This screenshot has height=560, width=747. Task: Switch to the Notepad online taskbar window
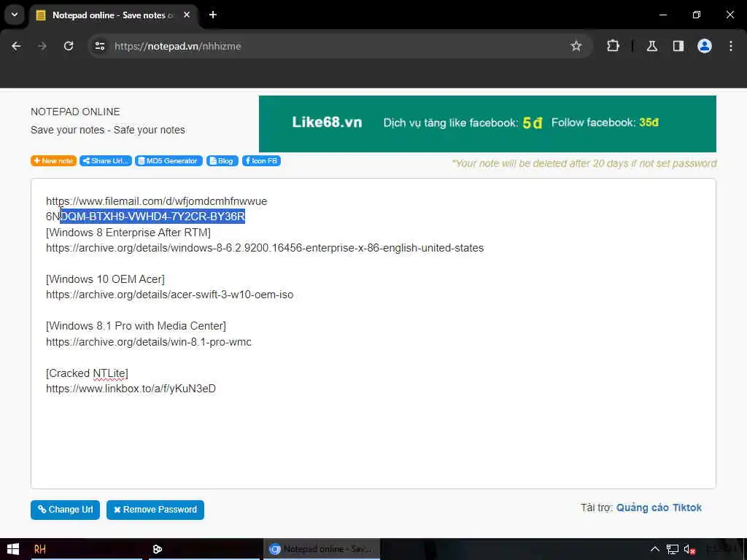[x=322, y=549]
